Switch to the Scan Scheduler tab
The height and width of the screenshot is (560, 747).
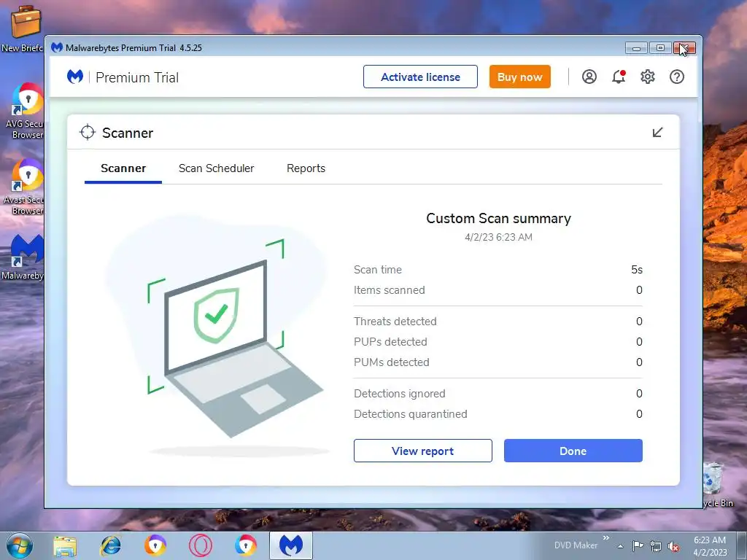coord(216,168)
